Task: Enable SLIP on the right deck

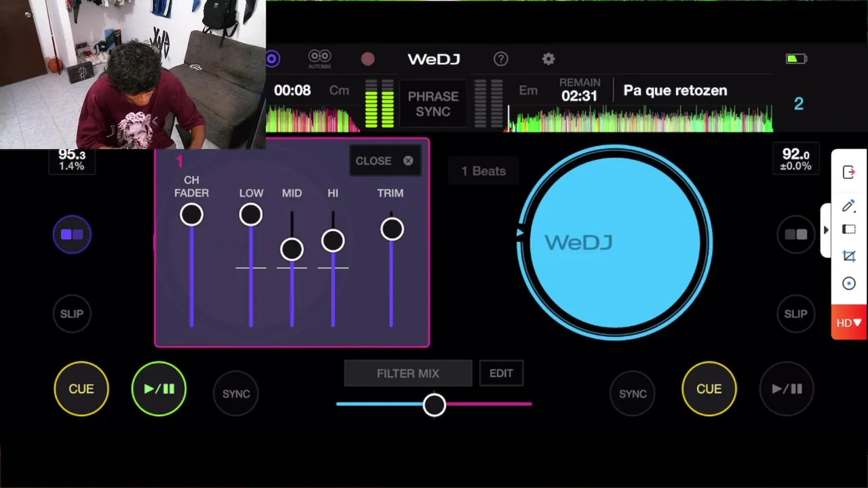Action: (795, 314)
